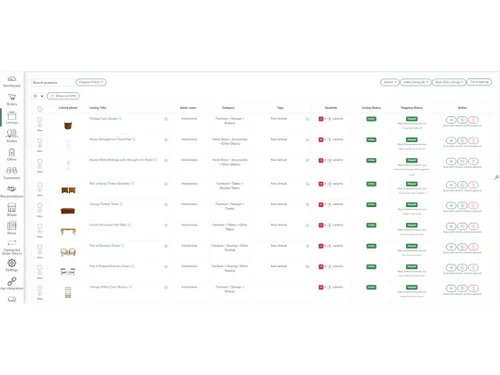Open the Vintage White Cane Shelves listing title
The image size is (500, 375).
(x=108, y=287)
